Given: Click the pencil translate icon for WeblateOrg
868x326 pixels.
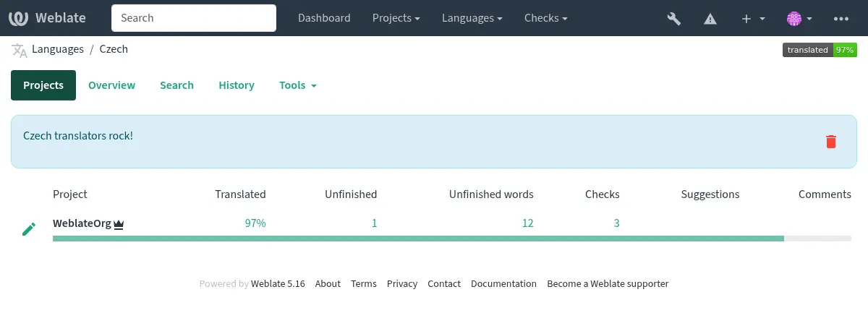Looking at the screenshot, I should click(29, 229).
